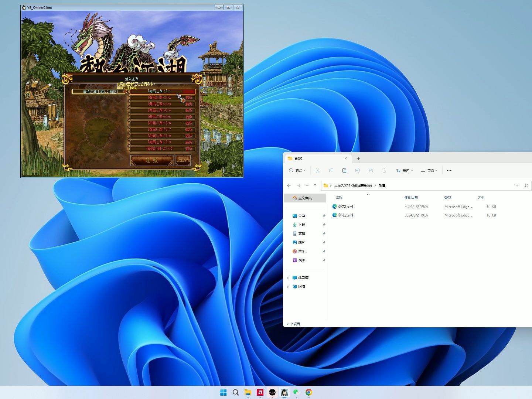Open the three-dots more options menu
The height and width of the screenshot is (399, 532).
449,170
